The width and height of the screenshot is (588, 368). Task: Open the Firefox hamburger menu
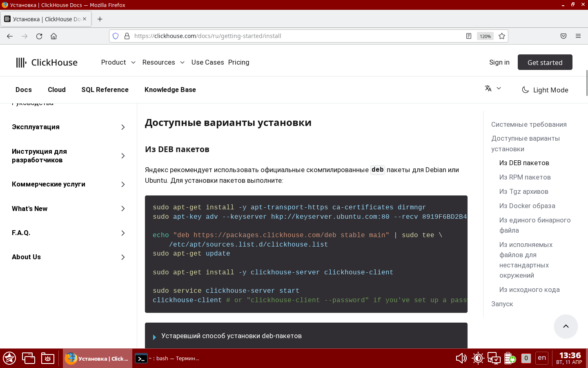click(x=578, y=36)
